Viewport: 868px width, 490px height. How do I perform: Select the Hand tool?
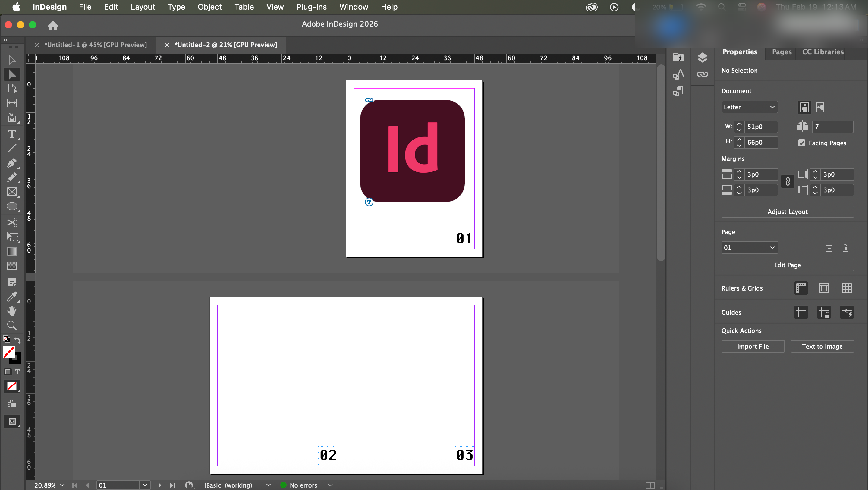[x=12, y=311]
